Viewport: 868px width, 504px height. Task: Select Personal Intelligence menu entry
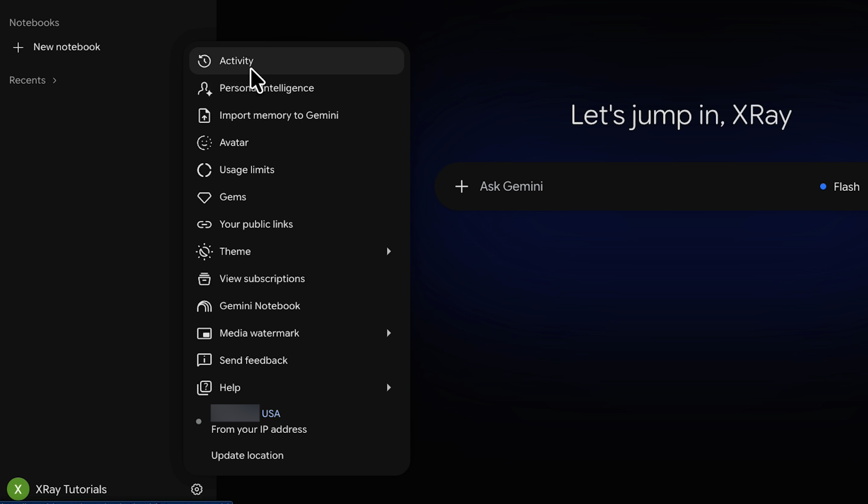tap(296, 88)
